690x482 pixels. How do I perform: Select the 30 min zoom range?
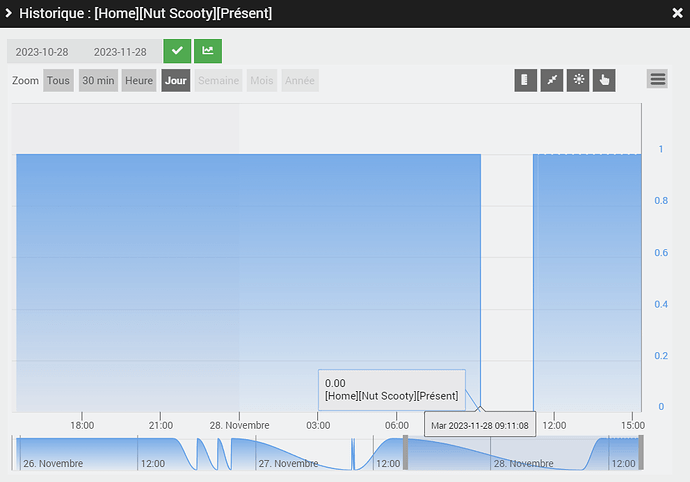pos(98,81)
